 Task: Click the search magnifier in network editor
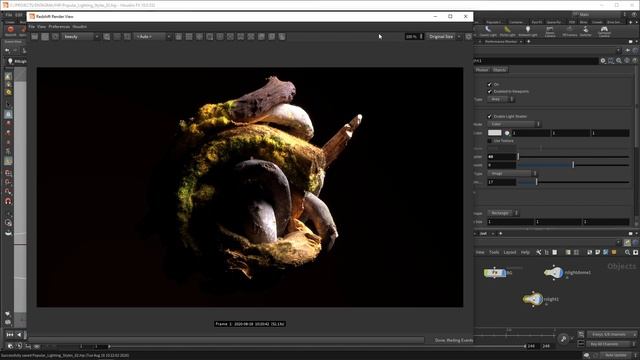(x=627, y=253)
